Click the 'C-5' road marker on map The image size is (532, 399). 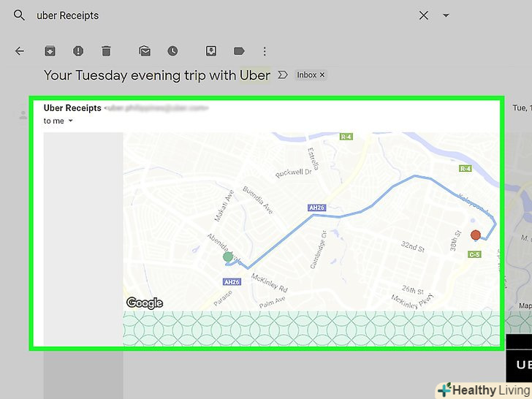tap(474, 254)
